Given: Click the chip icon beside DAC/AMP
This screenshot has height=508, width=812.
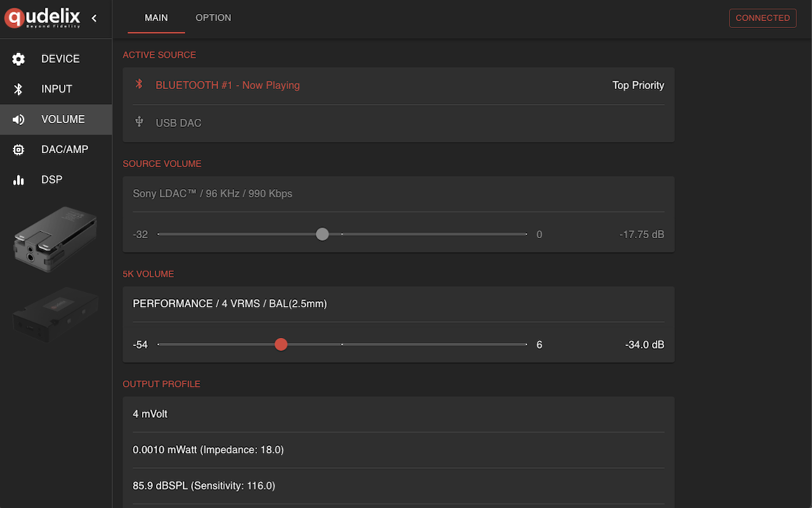Looking at the screenshot, I should pyautogui.click(x=19, y=150).
